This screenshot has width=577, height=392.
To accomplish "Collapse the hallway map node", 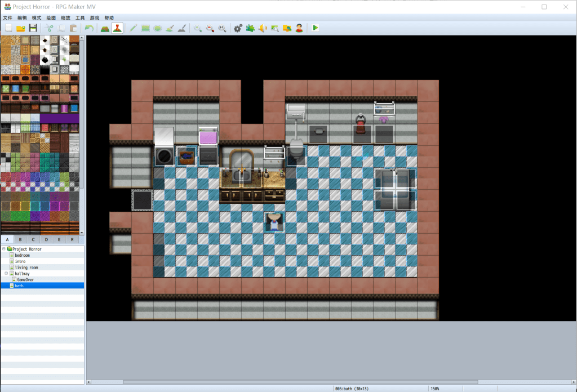I will click(4, 273).
